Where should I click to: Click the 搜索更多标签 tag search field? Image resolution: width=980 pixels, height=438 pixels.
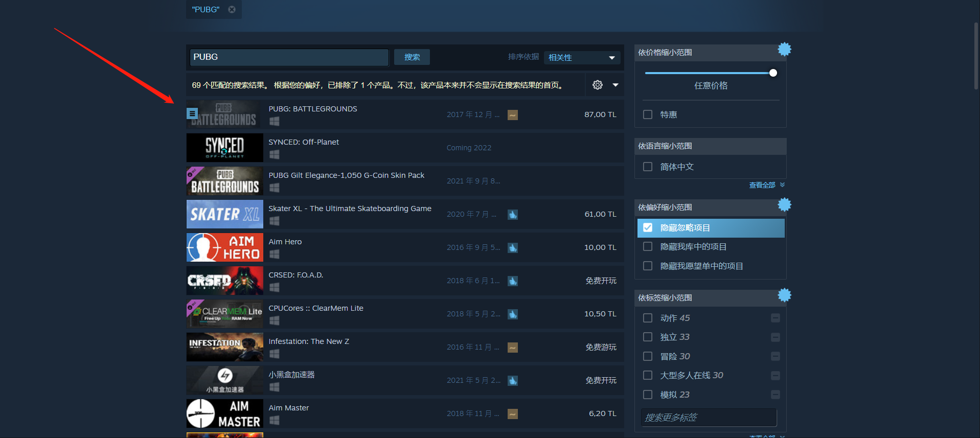709,418
